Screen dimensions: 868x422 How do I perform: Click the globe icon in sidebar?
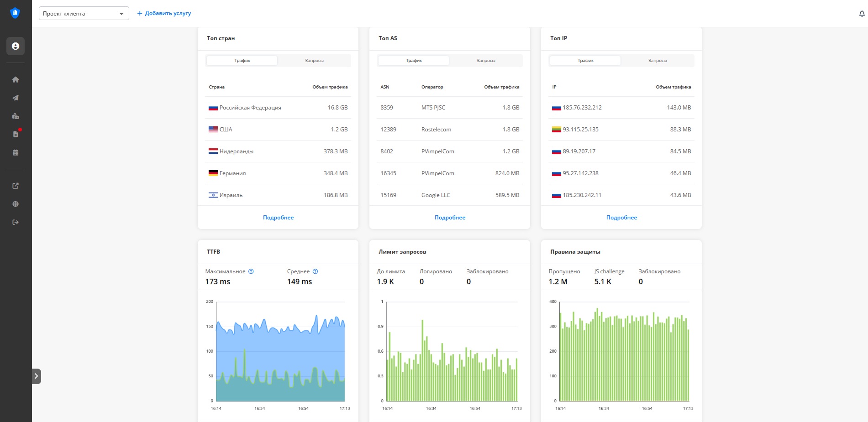point(16,204)
